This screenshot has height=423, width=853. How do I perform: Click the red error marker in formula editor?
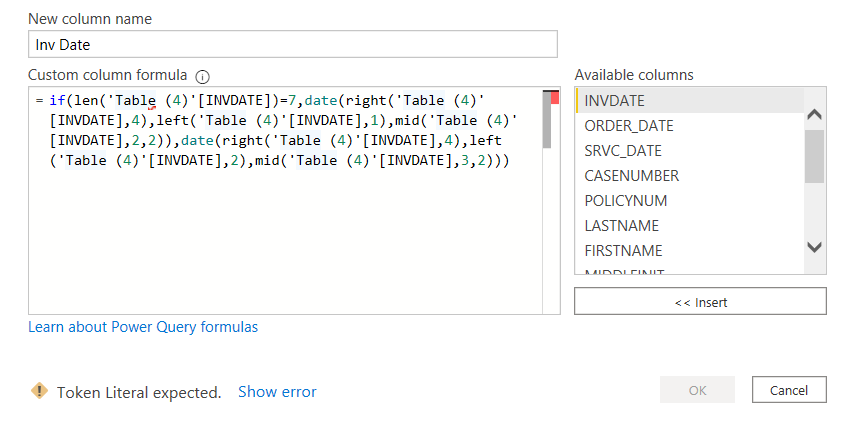click(555, 98)
